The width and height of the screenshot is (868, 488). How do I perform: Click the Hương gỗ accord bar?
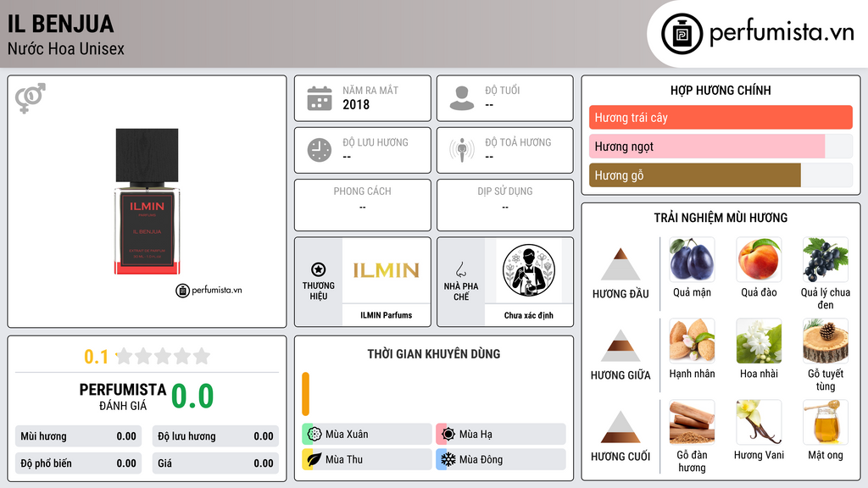[721, 175]
